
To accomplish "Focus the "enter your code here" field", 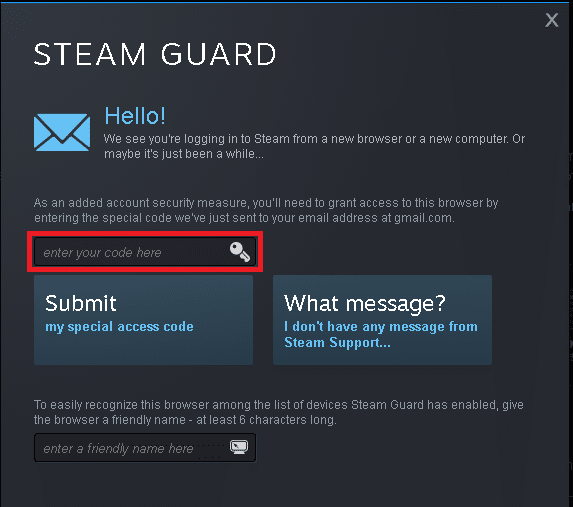I will pyautogui.click(x=145, y=251).
